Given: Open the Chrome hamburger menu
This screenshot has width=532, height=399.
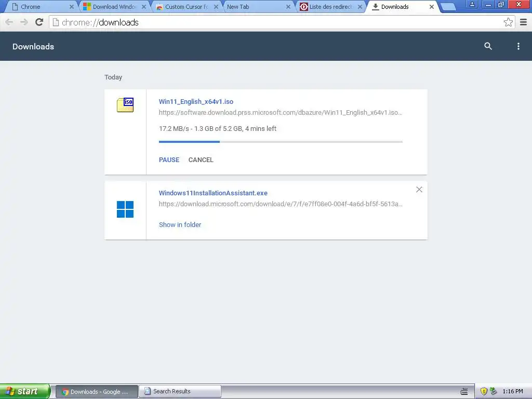Looking at the screenshot, I should [x=524, y=22].
